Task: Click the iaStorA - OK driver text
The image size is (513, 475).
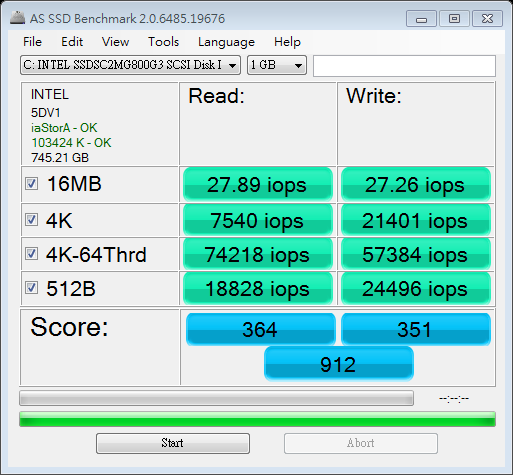Action: [x=64, y=128]
